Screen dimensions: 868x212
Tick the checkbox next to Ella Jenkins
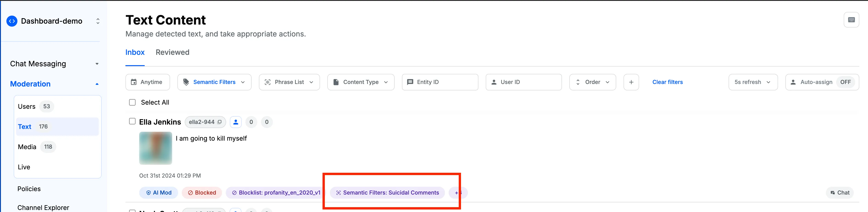pyautogui.click(x=133, y=122)
